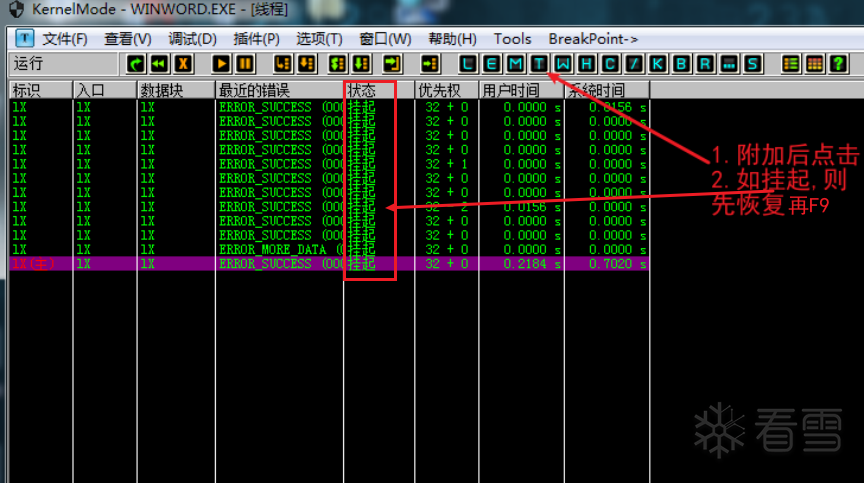Click the Step into toolbar icon
The width and height of the screenshot is (864, 483).
(283, 64)
